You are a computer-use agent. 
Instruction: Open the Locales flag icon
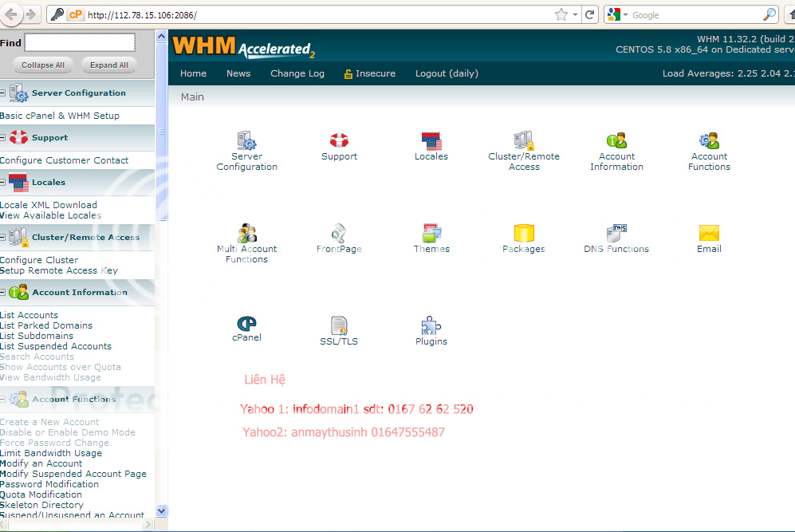(x=431, y=142)
